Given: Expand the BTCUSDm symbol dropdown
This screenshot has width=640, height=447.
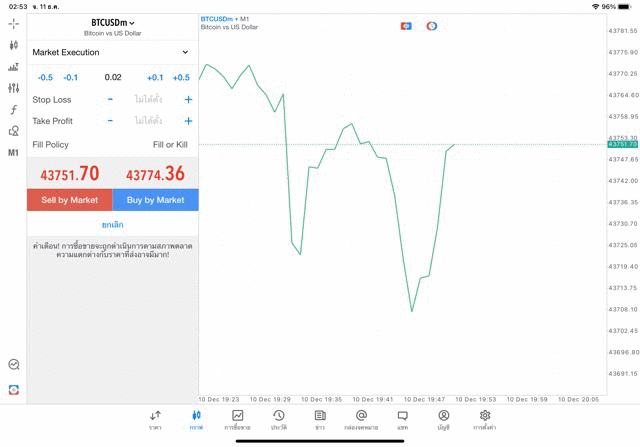Looking at the screenshot, I should click(x=112, y=22).
